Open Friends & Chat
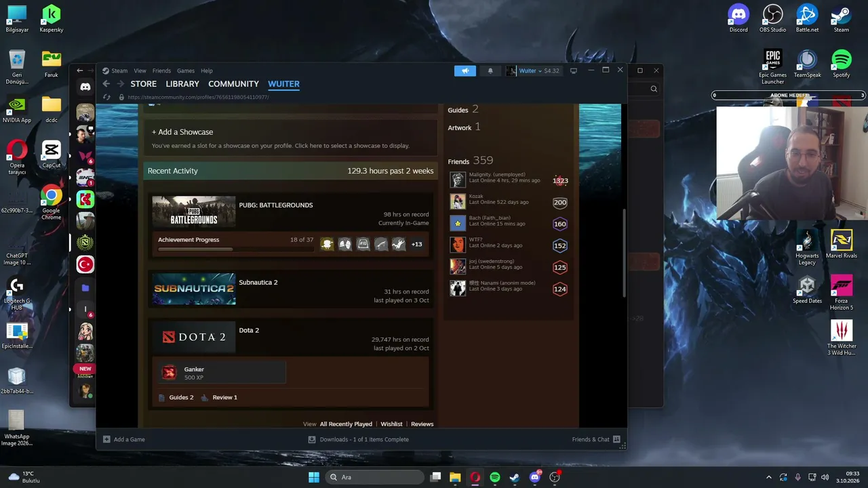The width and height of the screenshot is (868, 488). [596, 439]
